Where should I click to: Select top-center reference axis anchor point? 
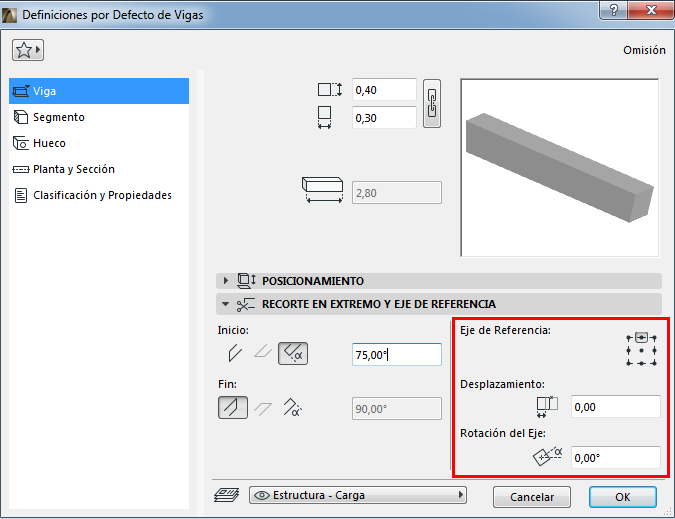click(x=641, y=337)
